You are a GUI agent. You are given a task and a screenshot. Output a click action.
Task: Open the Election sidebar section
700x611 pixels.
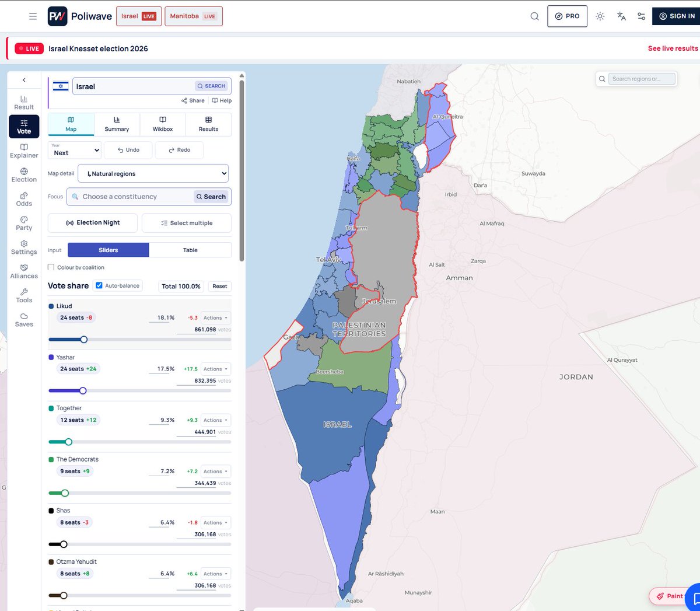(x=24, y=175)
